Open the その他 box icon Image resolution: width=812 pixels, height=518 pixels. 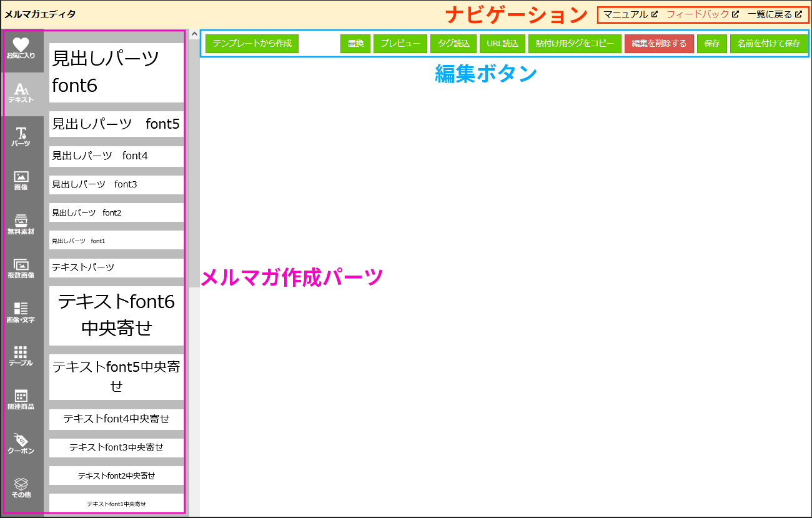point(21,487)
